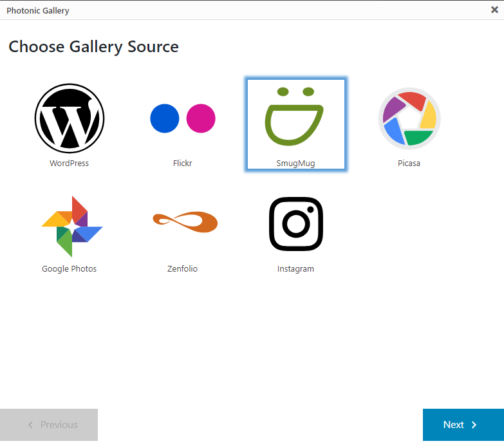Pick the Instagram camera icon
The height and width of the screenshot is (448, 504).
click(x=295, y=224)
